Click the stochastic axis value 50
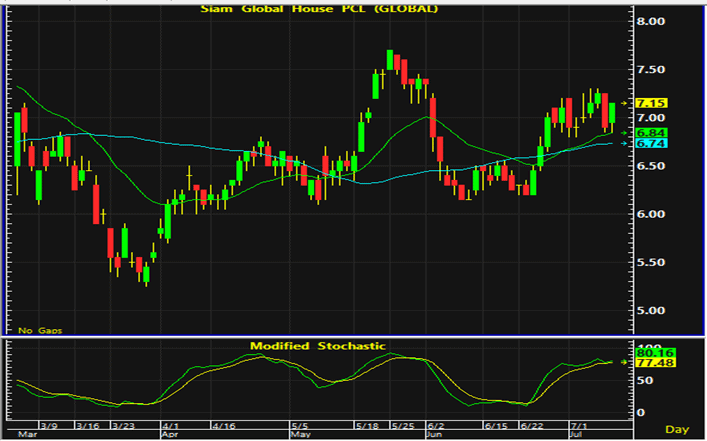This screenshot has height=441, width=707. click(647, 381)
